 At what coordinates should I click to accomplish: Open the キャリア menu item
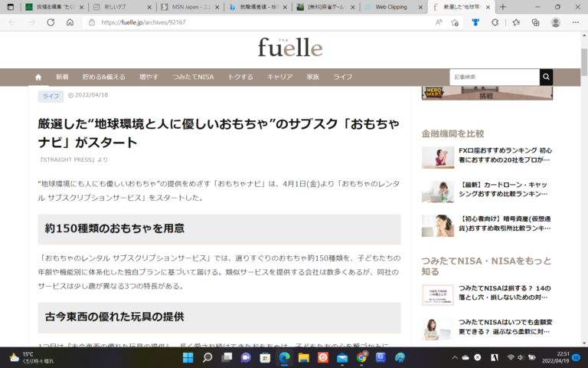[x=279, y=77]
